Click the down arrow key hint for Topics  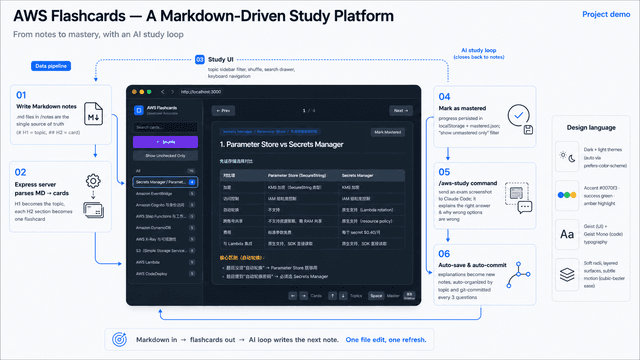(343, 296)
